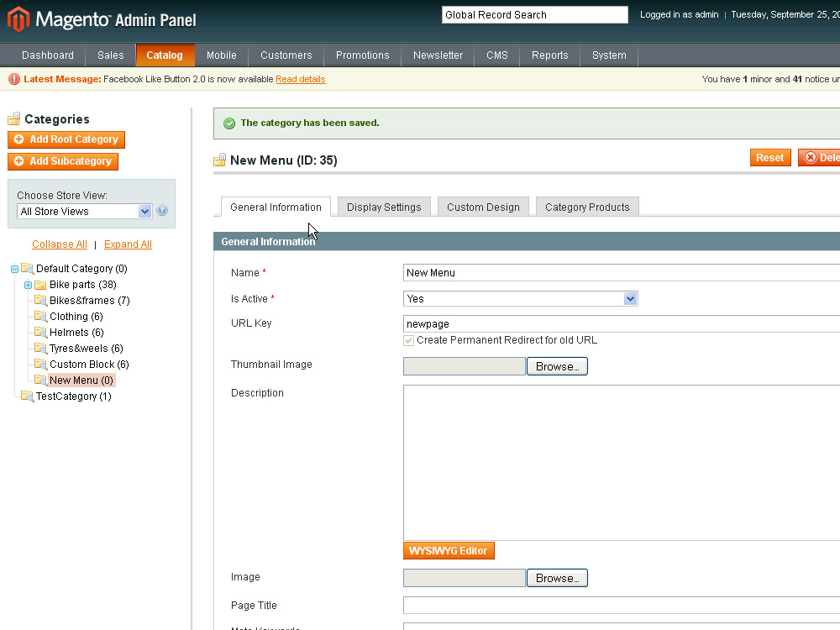Select Custom Block category in tree
Screen dimensions: 840x630
[89, 365]
